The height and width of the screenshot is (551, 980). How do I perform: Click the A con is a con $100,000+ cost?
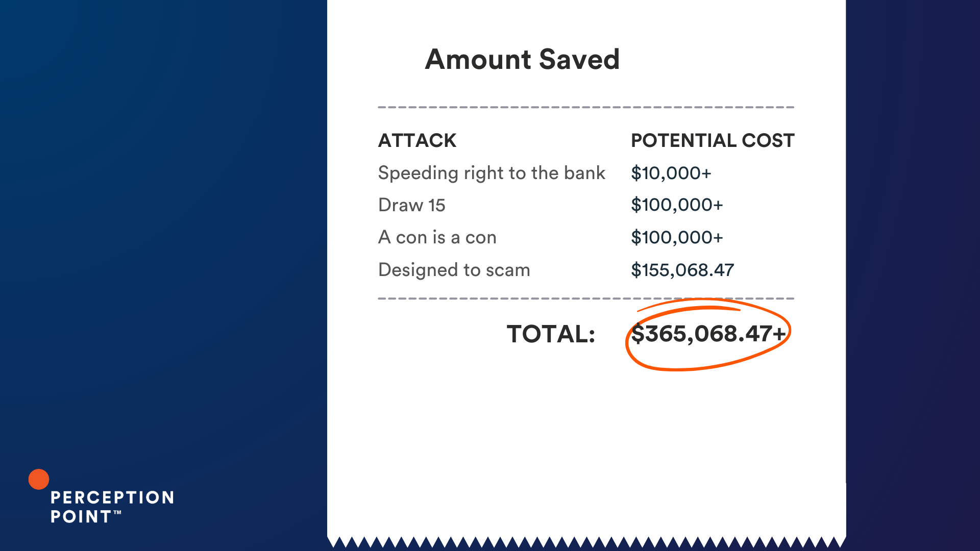point(677,237)
